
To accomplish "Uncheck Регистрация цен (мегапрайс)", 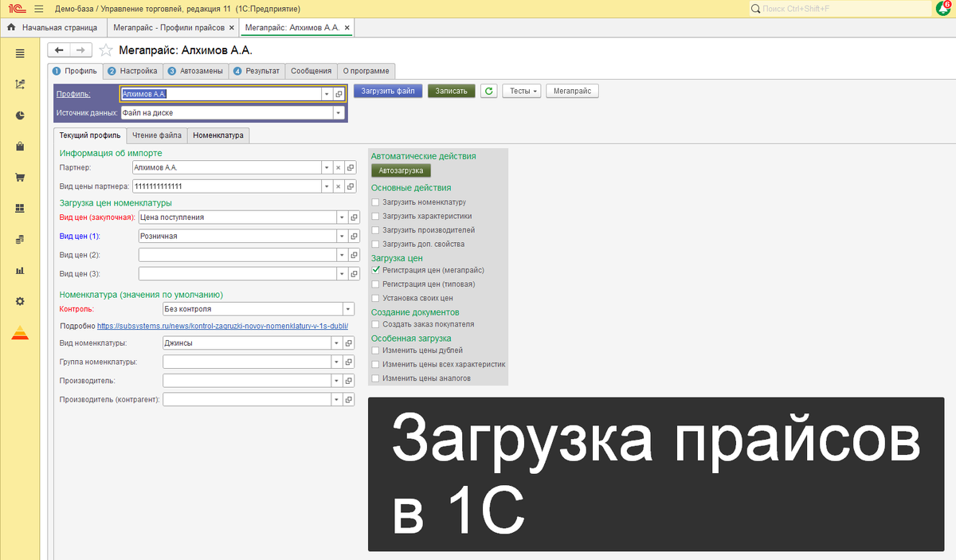I will (376, 270).
